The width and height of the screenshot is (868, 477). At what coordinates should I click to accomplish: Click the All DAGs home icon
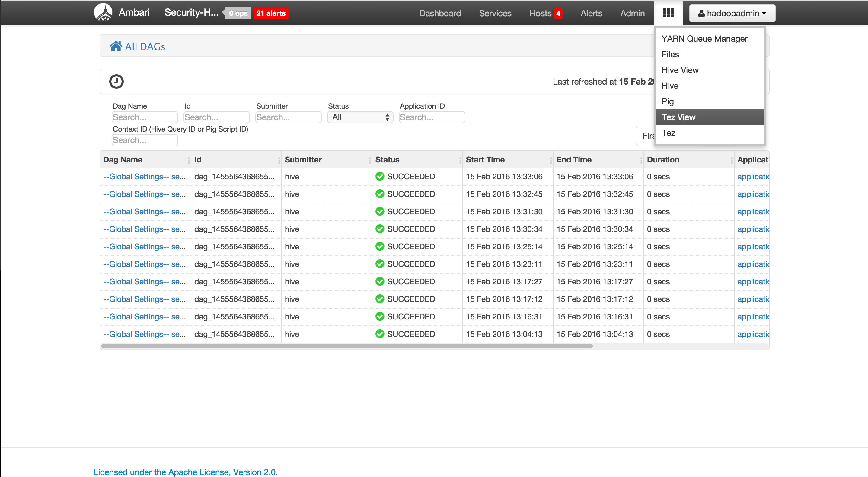click(116, 46)
